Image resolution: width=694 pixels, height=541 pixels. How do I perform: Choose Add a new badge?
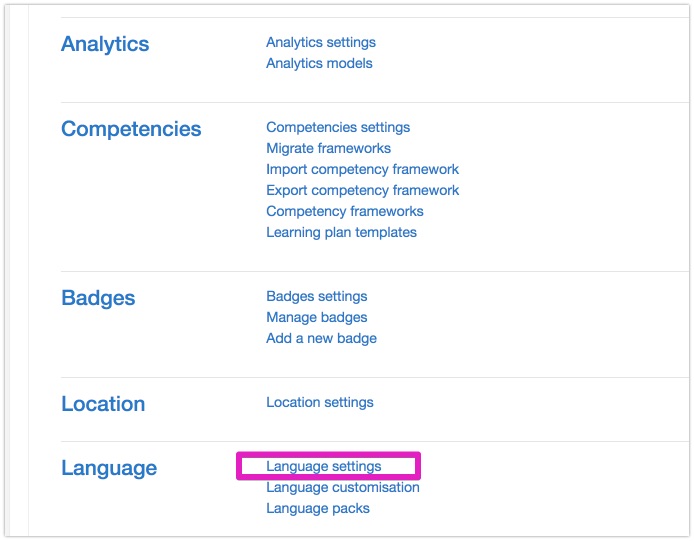(321, 338)
